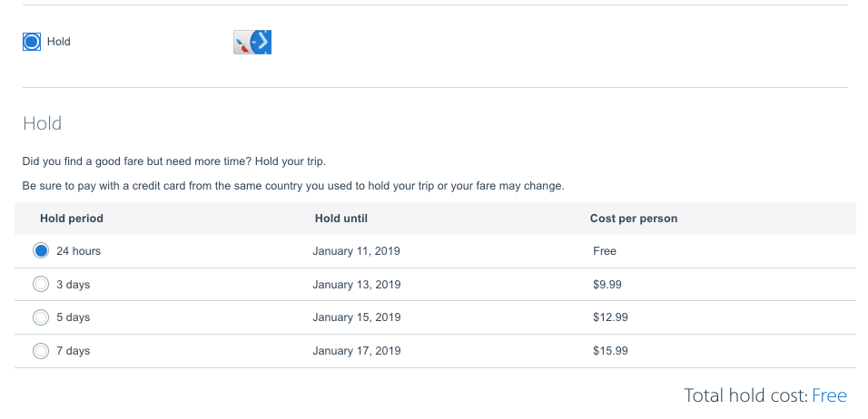Image resolution: width=868 pixels, height=419 pixels.
Task: Pick the 5 days hold radio button
Action: pyautogui.click(x=41, y=317)
